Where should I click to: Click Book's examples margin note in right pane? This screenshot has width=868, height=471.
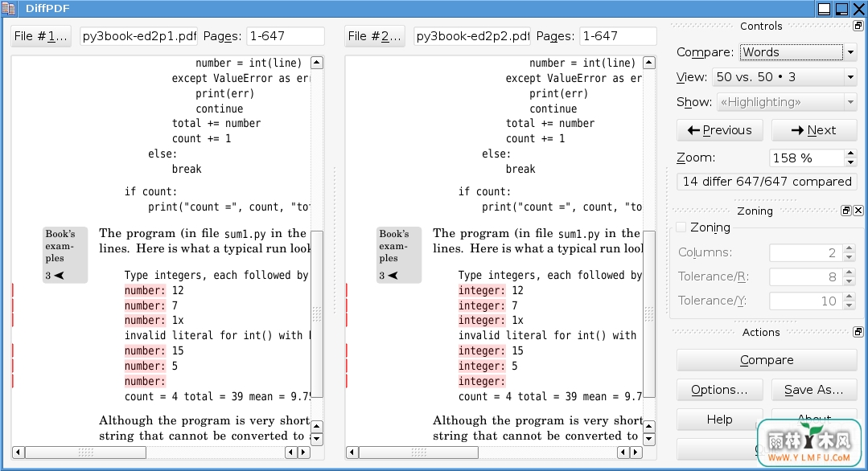398,254
